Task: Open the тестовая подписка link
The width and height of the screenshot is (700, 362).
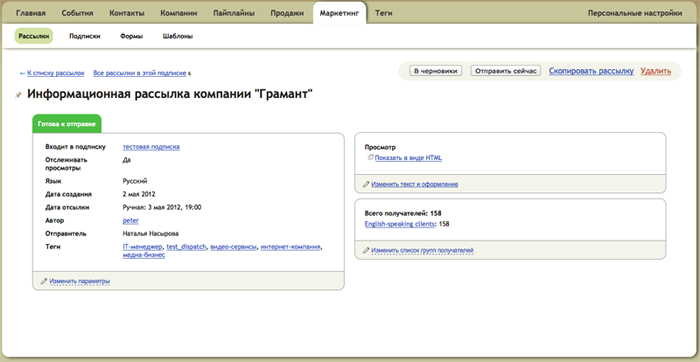Action: pos(151,146)
